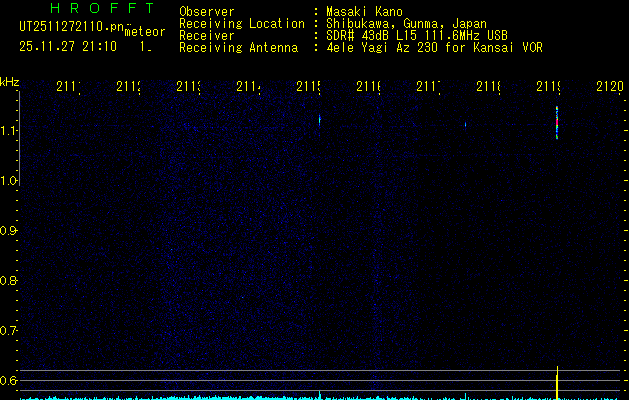The width and height of the screenshot is (629, 400).
Task: Click the HROFFT title text
Action: point(102,8)
